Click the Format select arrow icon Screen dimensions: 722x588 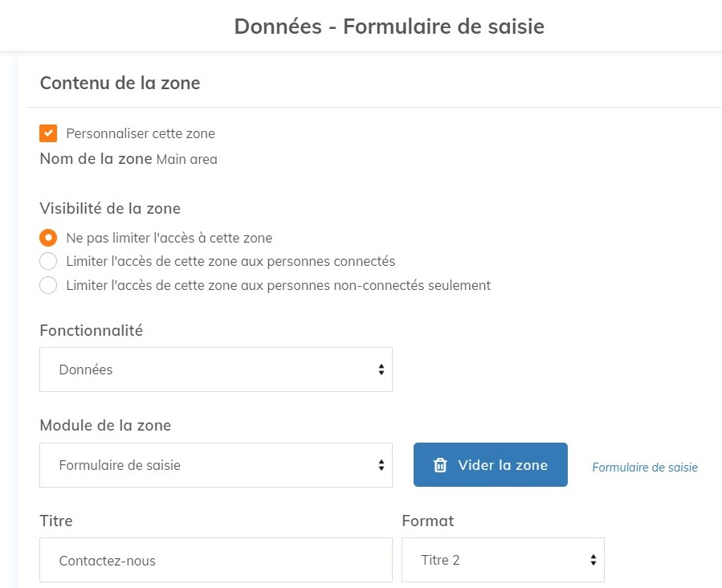click(593, 560)
